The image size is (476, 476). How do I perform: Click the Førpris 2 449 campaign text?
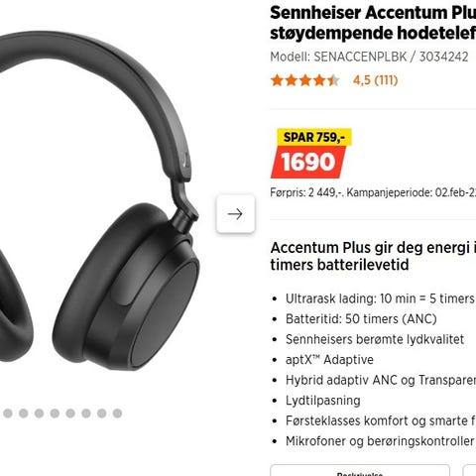373,192
